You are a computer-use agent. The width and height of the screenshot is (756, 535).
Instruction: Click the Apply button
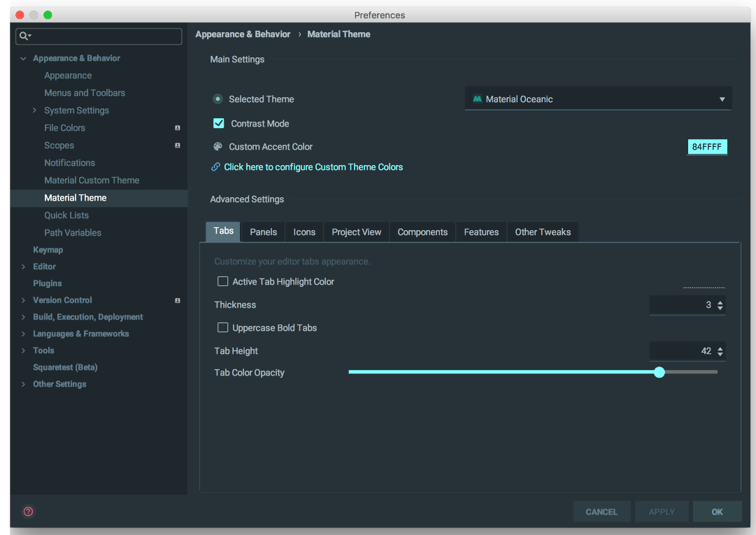662,512
